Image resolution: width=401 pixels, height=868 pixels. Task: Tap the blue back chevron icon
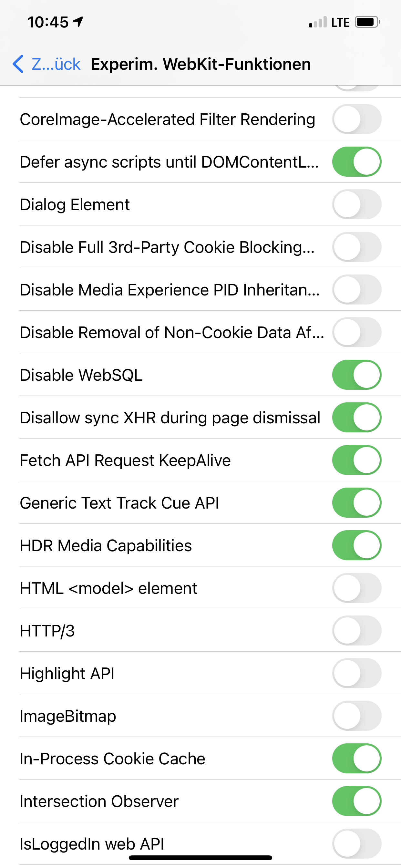click(x=18, y=64)
